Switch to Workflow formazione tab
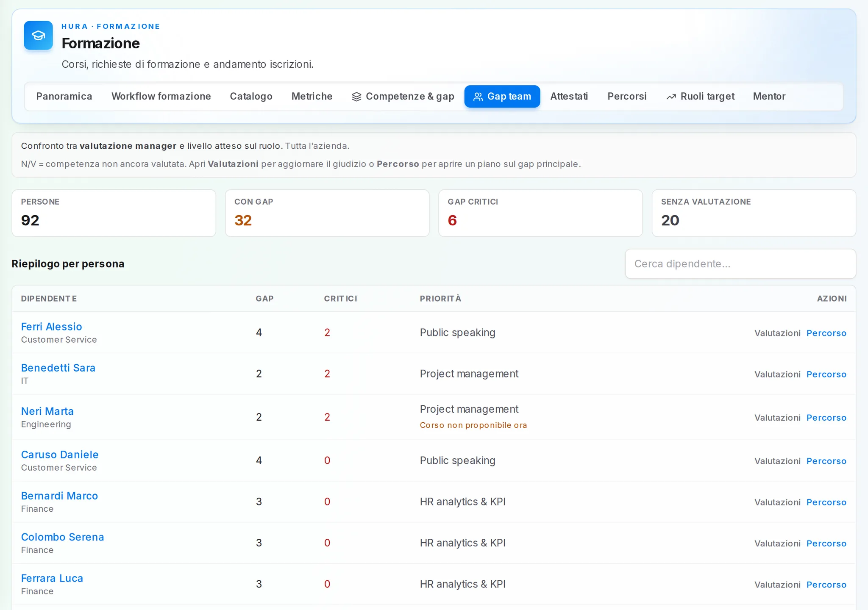The height and width of the screenshot is (610, 868). (x=161, y=97)
